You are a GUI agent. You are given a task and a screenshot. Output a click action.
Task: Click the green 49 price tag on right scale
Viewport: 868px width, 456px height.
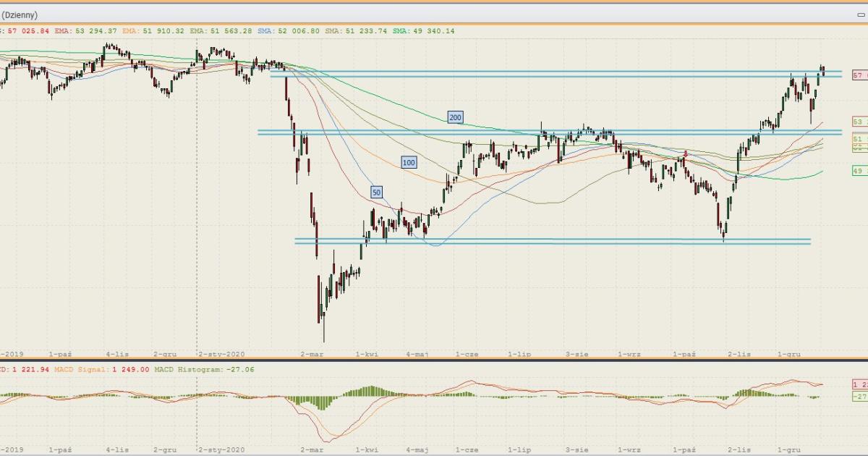click(860, 171)
